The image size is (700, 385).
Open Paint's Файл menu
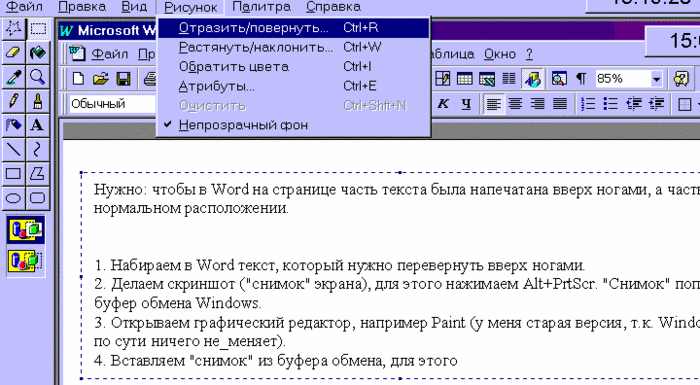click(x=24, y=7)
